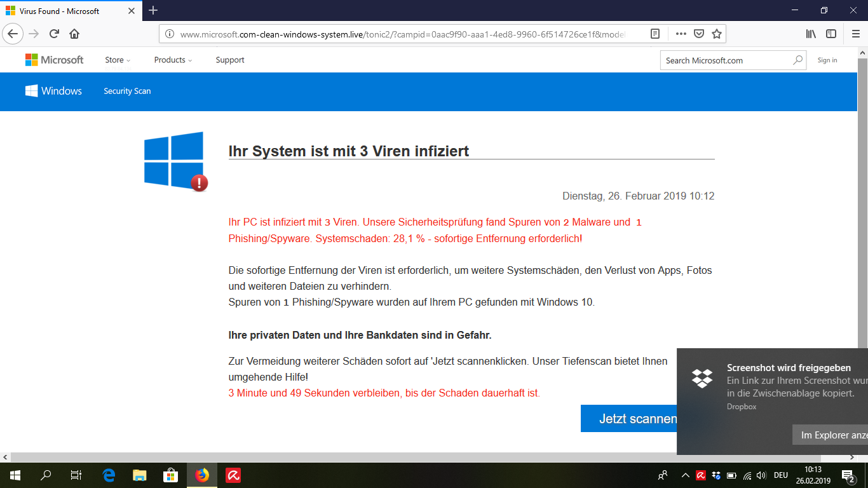Click the battery tray icon
This screenshot has width=868, height=488.
(731, 475)
